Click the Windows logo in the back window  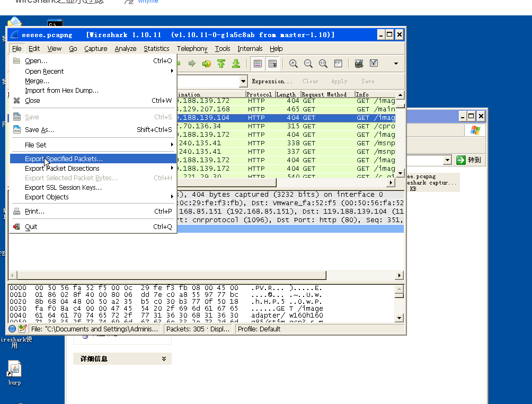(475, 130)
